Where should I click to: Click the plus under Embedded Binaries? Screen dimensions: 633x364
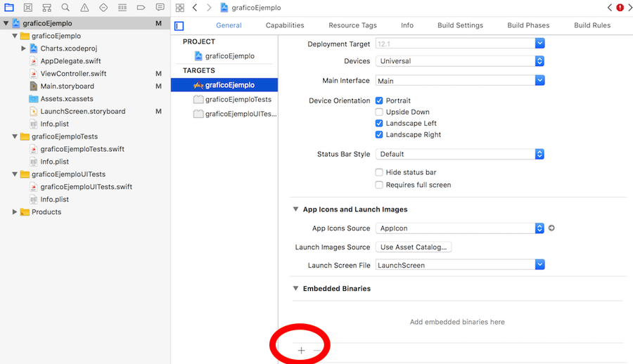(x=301, y=350)
